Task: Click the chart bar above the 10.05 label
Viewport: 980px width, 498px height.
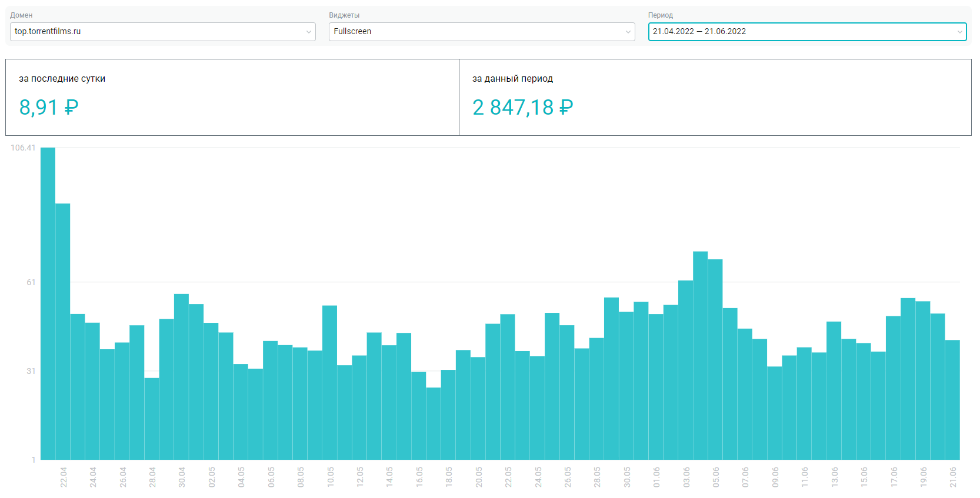Action: [329, 382]
